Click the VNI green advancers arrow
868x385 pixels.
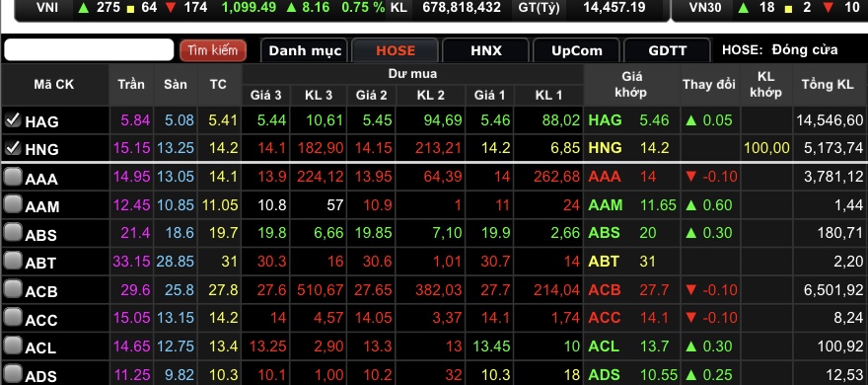[84, 7]
